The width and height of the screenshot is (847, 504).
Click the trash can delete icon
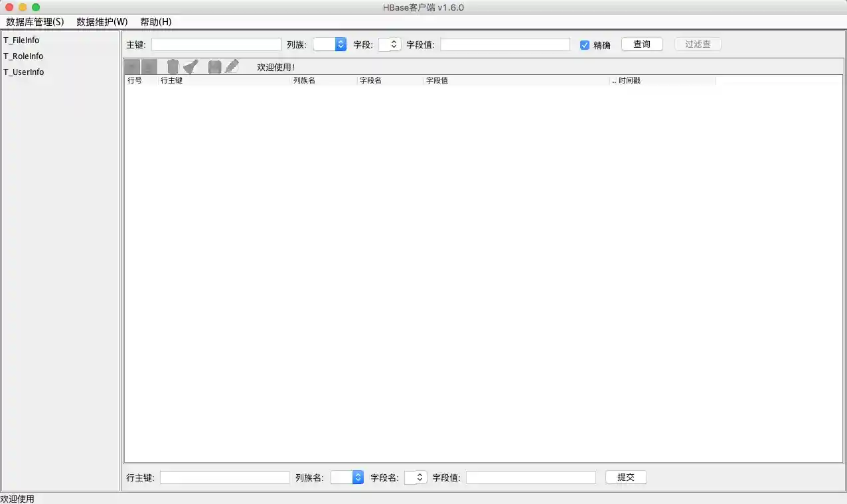click(x=173, y=67)
